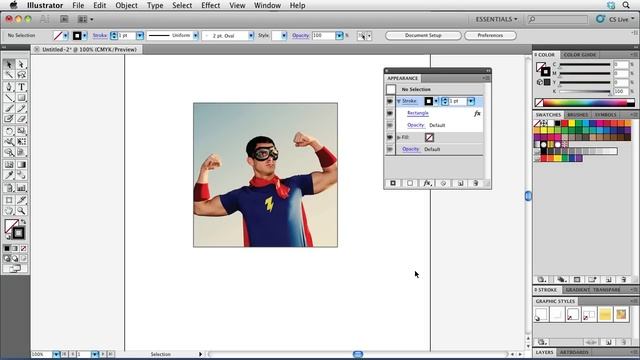Select the Hand tool
This screenshot has height=360, width=640.
point(9,211)
